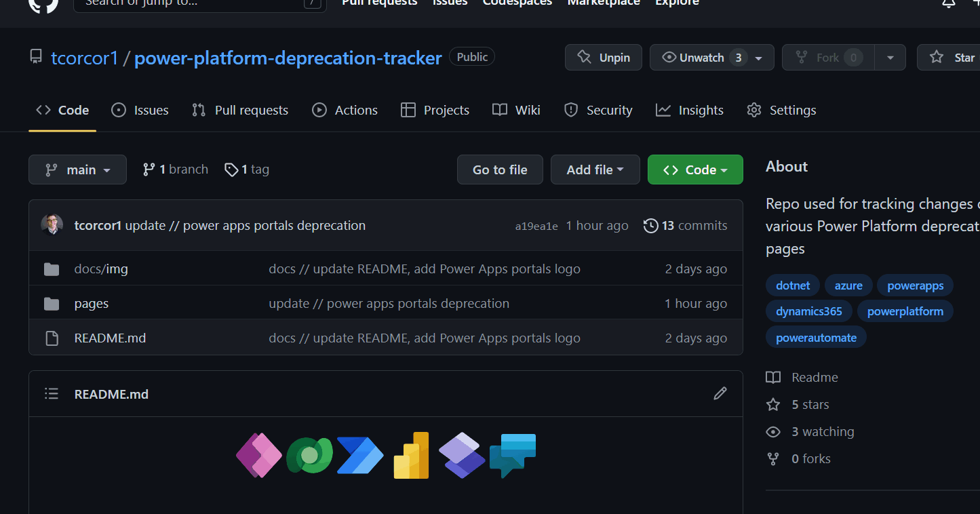Focus the Search or jump to field
Viewport: 980px width, 514px height.
pos(200,4)
